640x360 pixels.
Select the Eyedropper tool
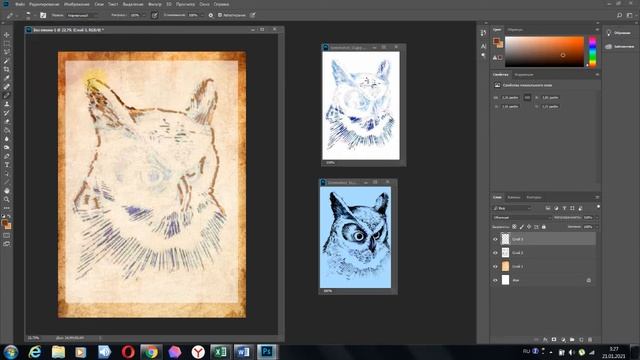(x=7, y=78)
